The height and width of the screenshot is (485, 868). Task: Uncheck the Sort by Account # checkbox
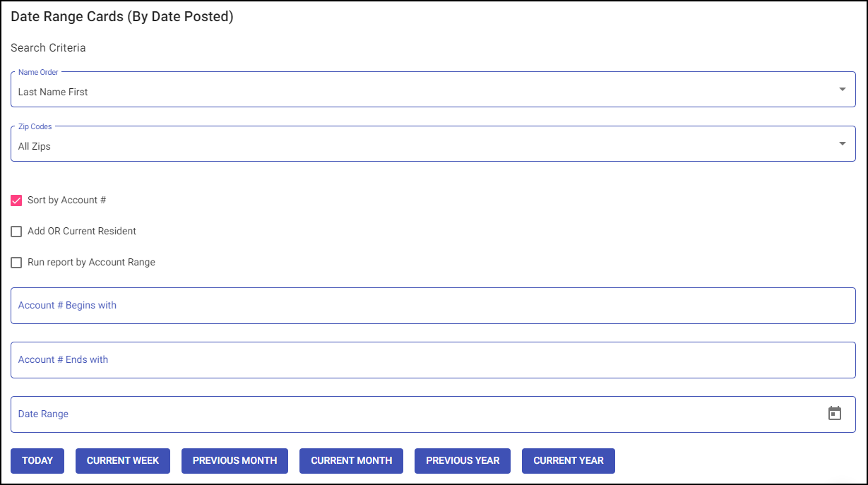pos(16,200)
